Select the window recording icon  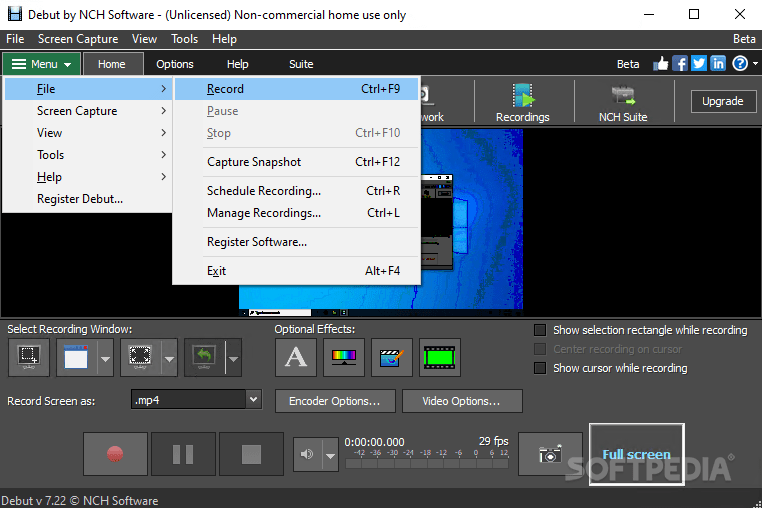(76, 358)
